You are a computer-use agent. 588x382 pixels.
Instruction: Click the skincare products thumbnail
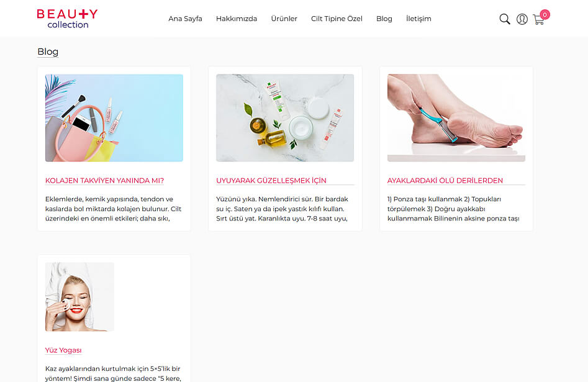click(285, 118)
